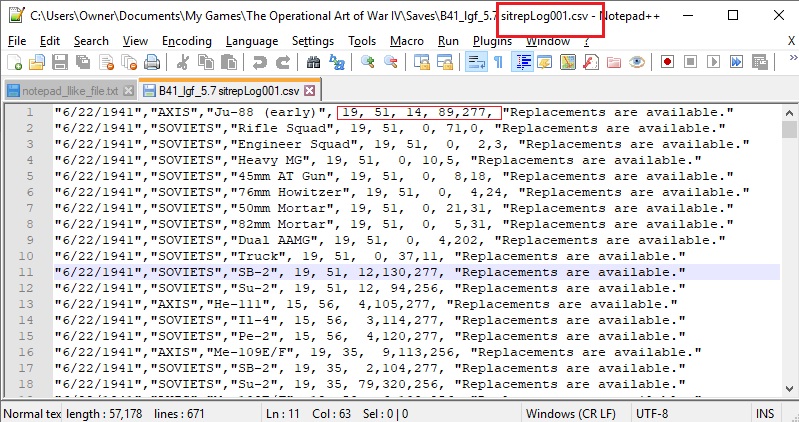Open the Replace toolbar icon
The image size is (799, 422).
click(x=337, y=62)
